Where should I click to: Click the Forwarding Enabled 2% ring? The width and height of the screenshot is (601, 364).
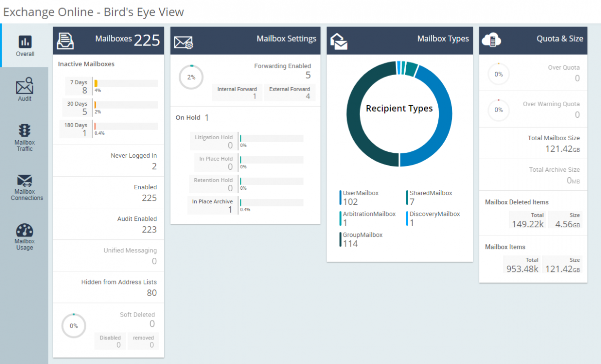point(191,77)
